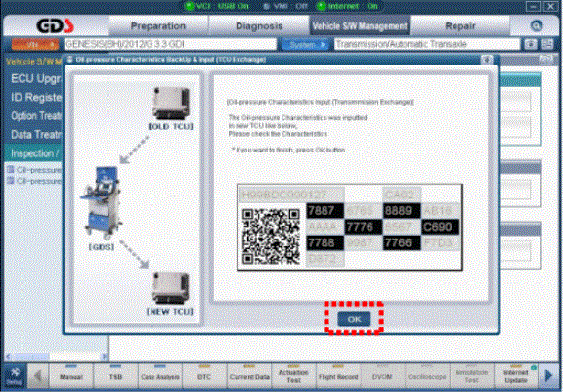
Task: Click the blue System button
Action: coord(306,45)
